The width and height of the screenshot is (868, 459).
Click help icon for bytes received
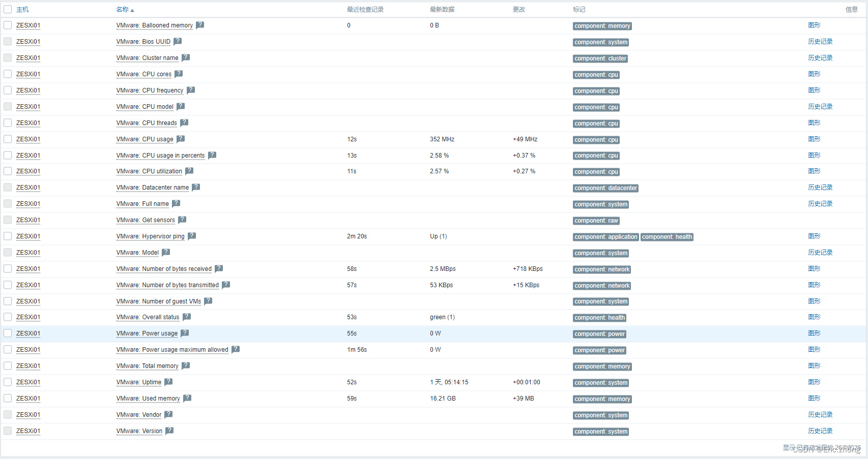pos(219,268)
